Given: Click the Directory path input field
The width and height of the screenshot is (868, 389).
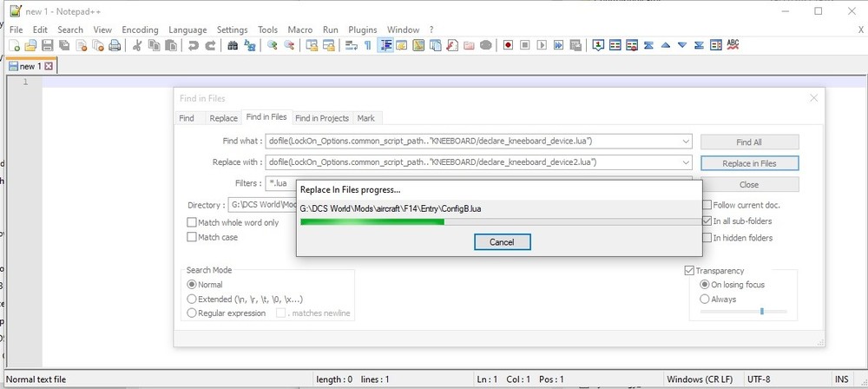Looking at the screenshot, I should coord(264,205).
